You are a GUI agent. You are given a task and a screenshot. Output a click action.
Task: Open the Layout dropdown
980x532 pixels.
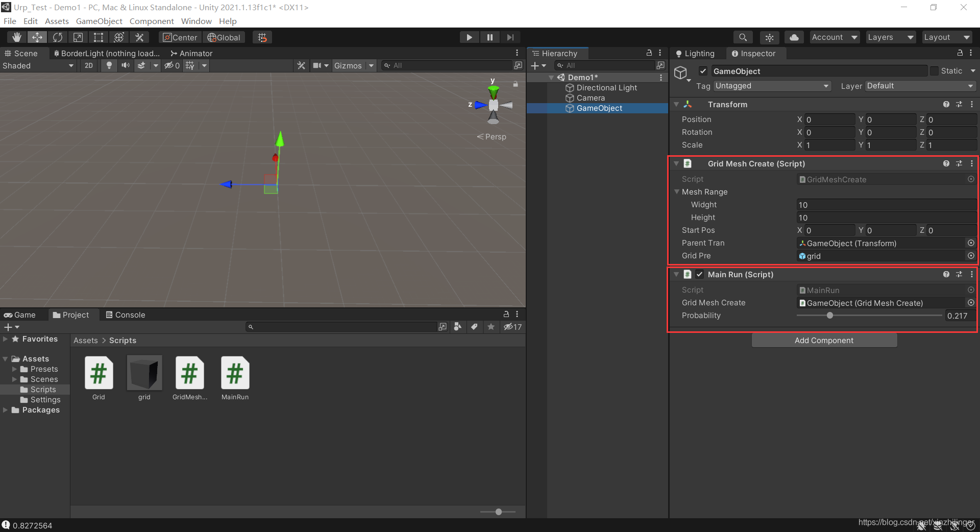[x=946, y=37]
